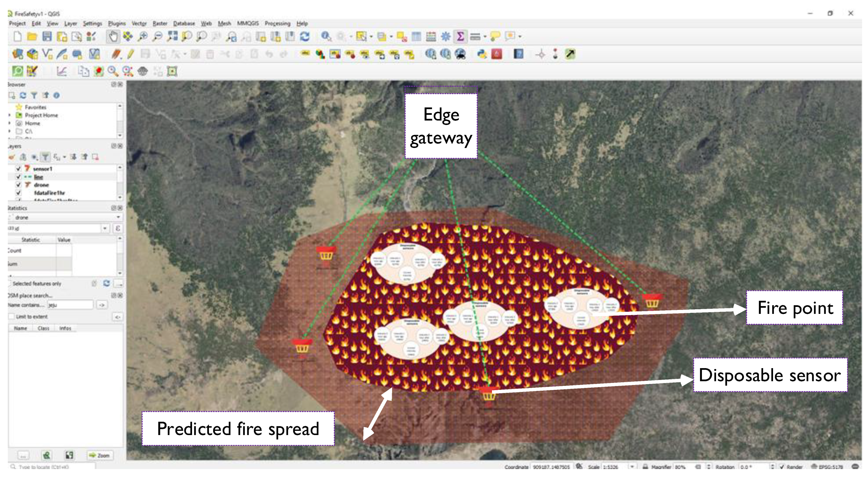Image resolution: width=868 pixels, height=480 pixels.
Task: Expand the Project Home tree item
Action: pyautogui.click(x=9, y=115)
